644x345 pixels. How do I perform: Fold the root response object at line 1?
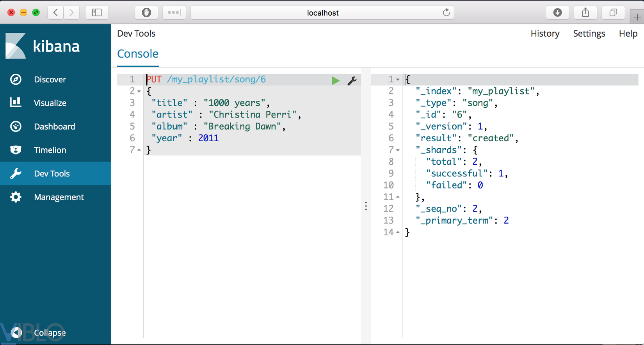[398, 80]
